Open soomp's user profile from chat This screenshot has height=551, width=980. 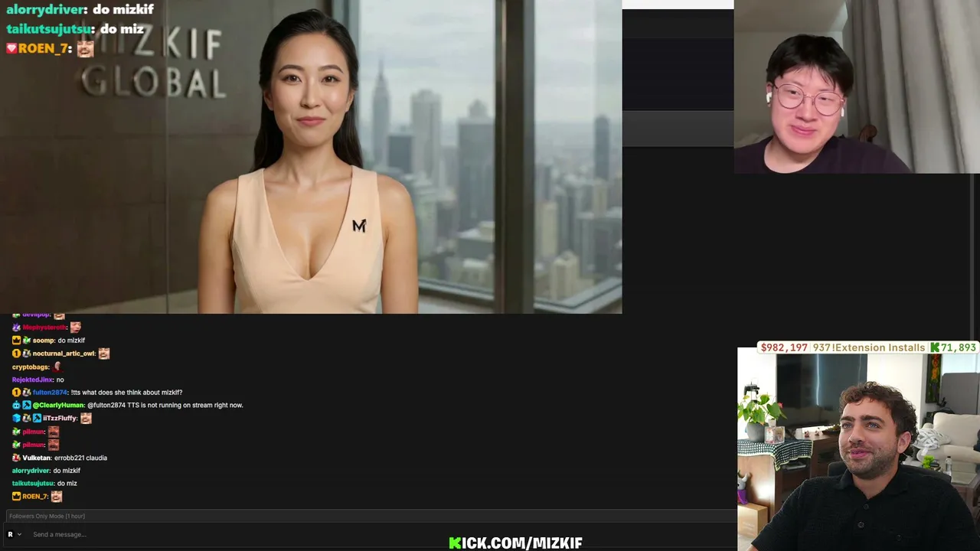point(44,341)
